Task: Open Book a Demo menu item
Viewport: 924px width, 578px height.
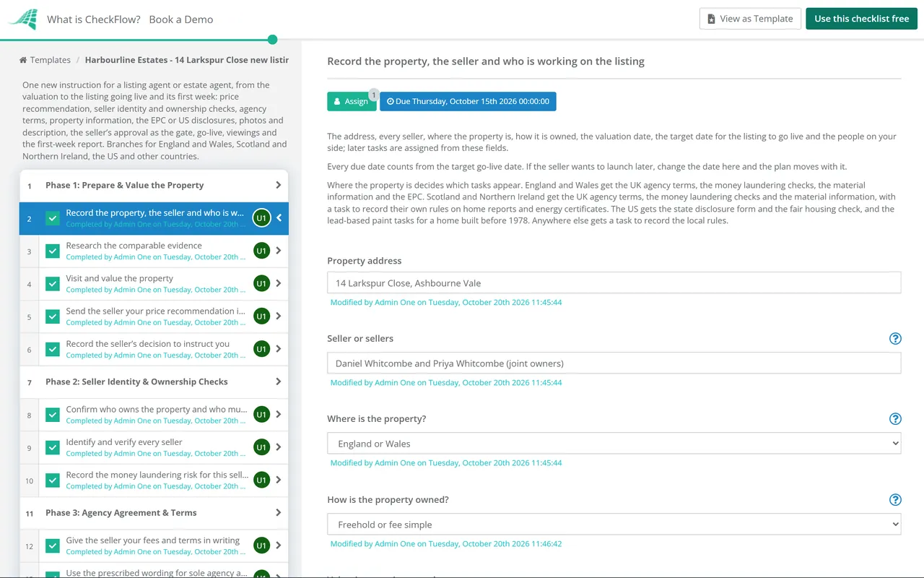Action: [x=181, y=20]
